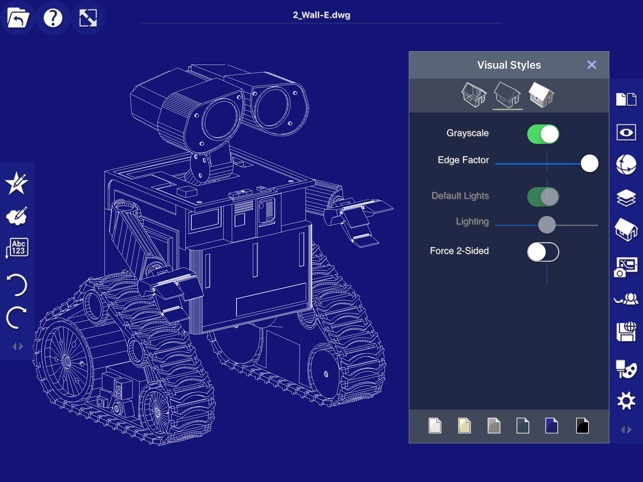
Task: Close the Visual Styles panel
Action: tap(591, 65)
